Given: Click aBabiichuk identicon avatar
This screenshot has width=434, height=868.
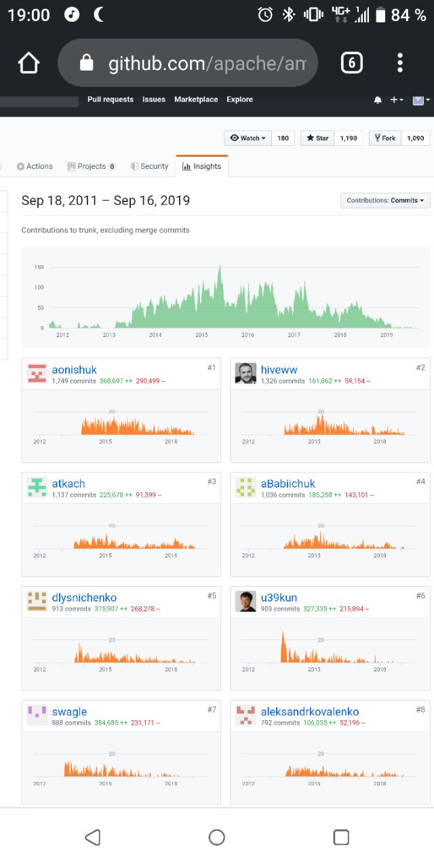Looking at the screenshot, I should [x=245, y=488].
